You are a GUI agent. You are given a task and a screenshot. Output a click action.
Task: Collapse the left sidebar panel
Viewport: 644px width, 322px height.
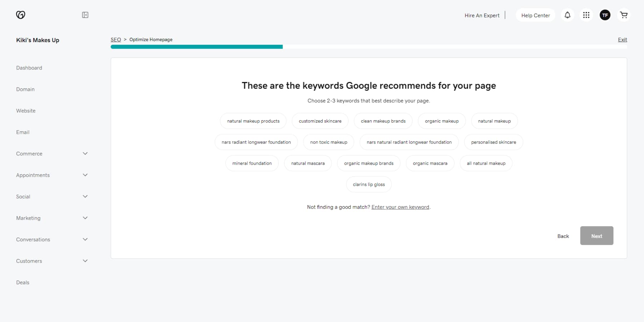(x=85, y=15)
